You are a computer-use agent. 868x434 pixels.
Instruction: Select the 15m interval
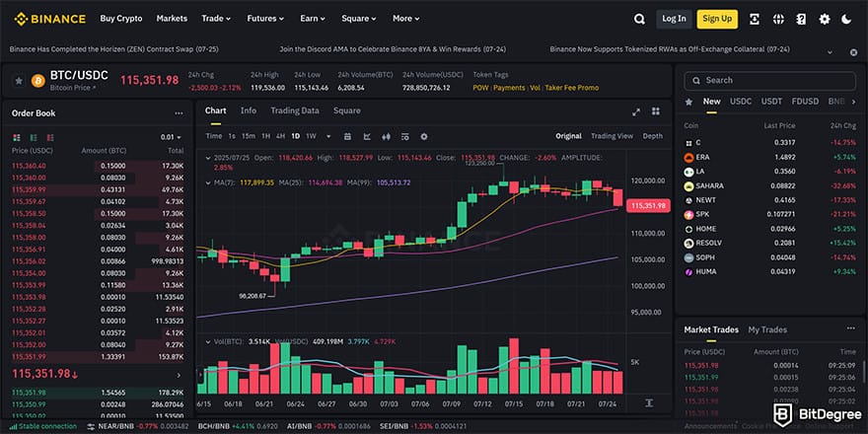click(249, 136)
